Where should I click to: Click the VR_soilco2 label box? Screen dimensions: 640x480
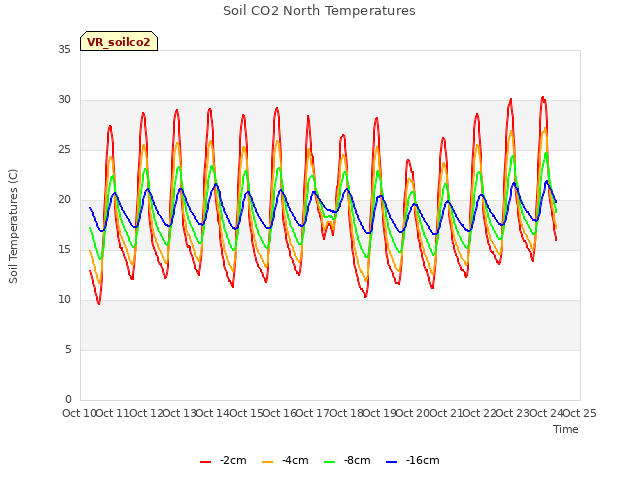[x=119, y=41]
